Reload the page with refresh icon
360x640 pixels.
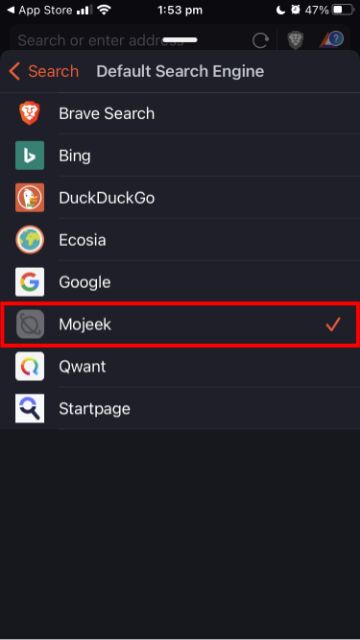pos(260,40)
